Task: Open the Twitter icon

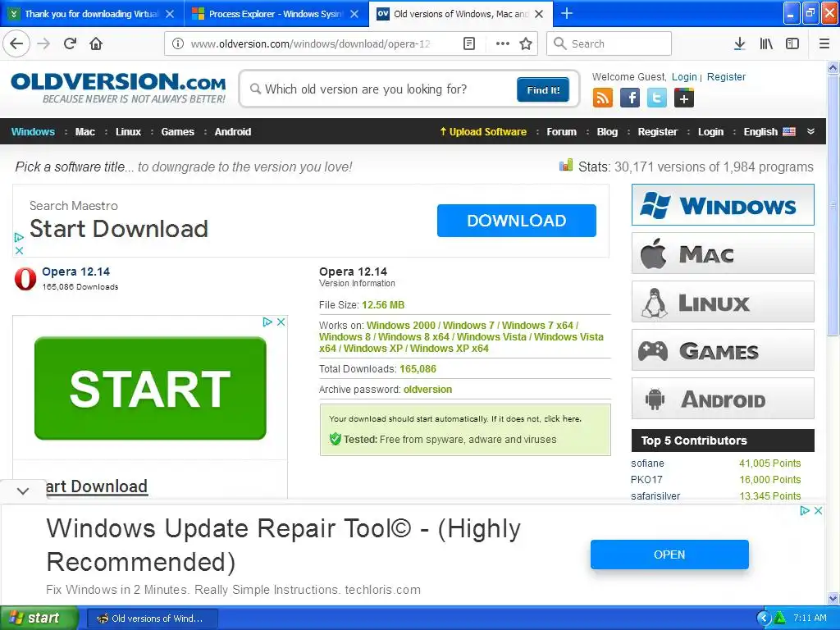Action: 657,98
